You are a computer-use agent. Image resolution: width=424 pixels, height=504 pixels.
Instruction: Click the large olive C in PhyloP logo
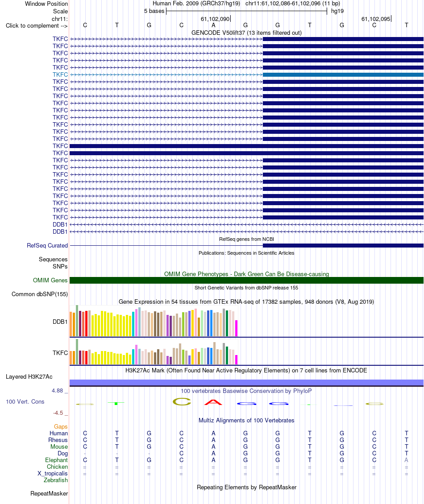pyautogui.click(x=182, y=402)
